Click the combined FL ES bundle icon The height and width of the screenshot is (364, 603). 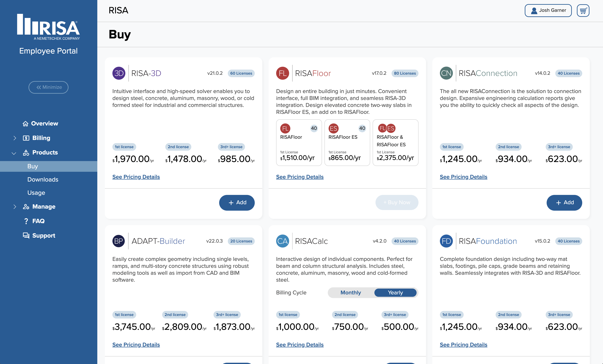point(387,128)
